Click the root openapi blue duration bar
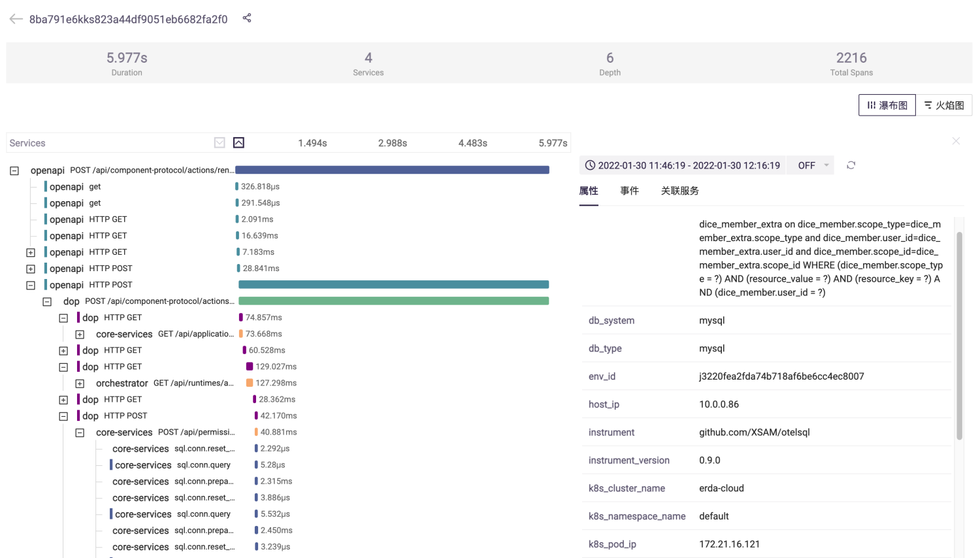The width and height of the screenshot is (980, 558). click(392, 170)
